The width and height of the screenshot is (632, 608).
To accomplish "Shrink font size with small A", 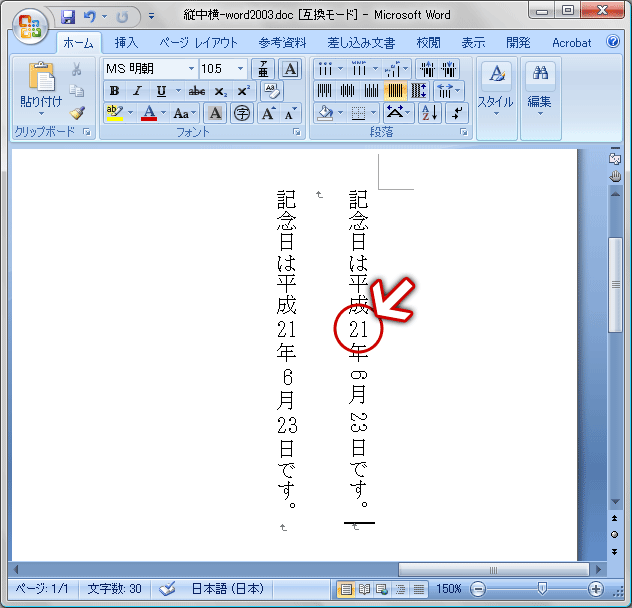I will [x=290, y=113].
